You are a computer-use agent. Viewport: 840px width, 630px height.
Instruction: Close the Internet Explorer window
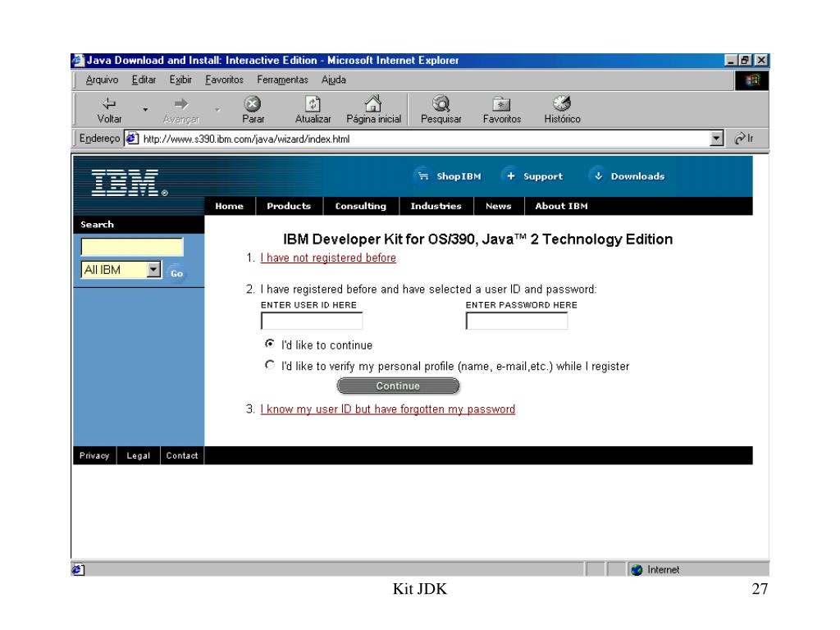point(761,61)
